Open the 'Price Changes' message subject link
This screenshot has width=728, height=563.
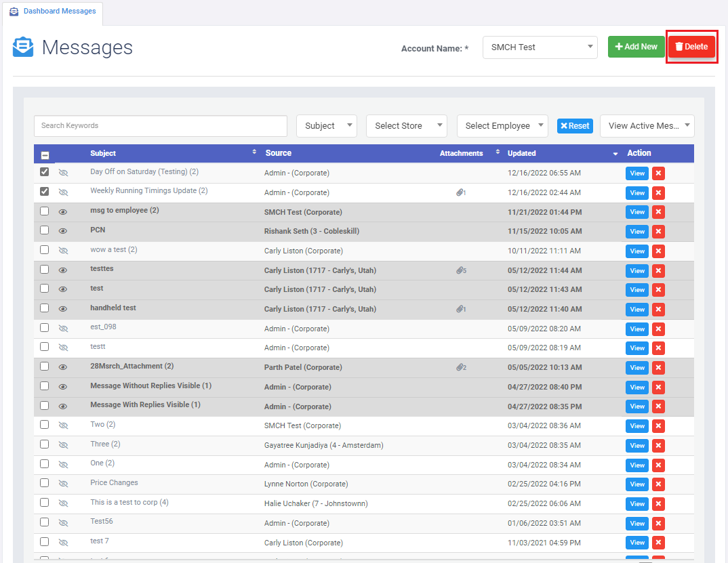click(113, 482)
